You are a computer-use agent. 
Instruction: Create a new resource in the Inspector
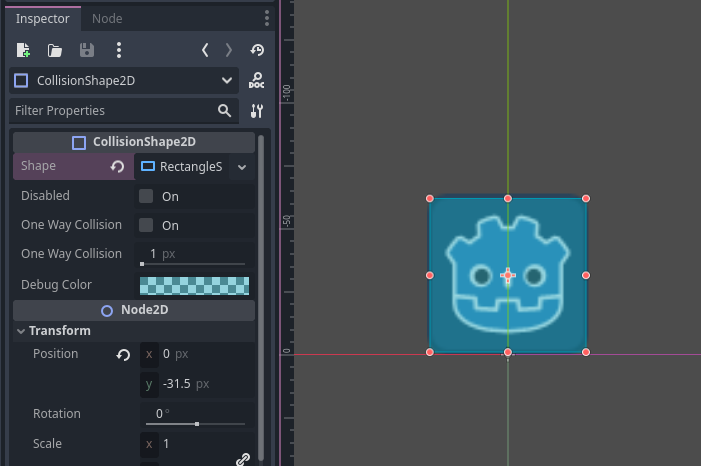pos(23,50)
